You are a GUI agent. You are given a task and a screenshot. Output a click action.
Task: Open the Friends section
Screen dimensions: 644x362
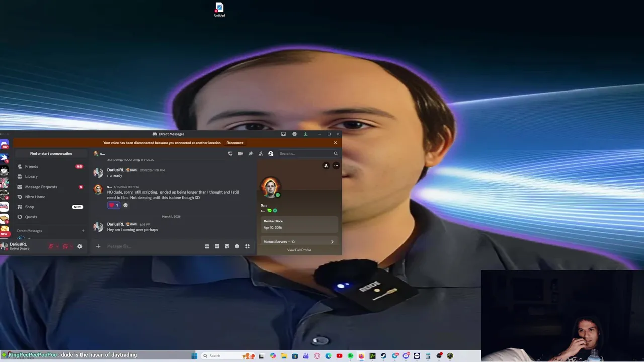pyautogui.click(x=50, y=166)
